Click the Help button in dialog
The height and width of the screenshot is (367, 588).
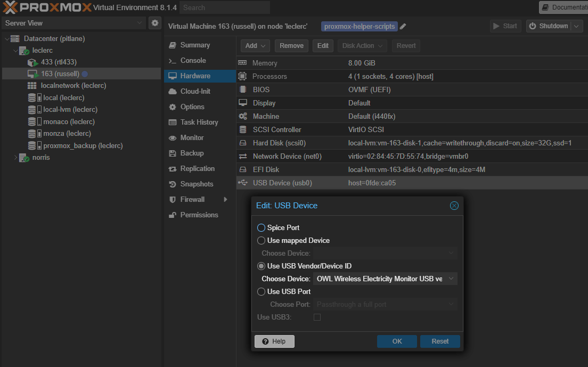click(x=274, y=341)
